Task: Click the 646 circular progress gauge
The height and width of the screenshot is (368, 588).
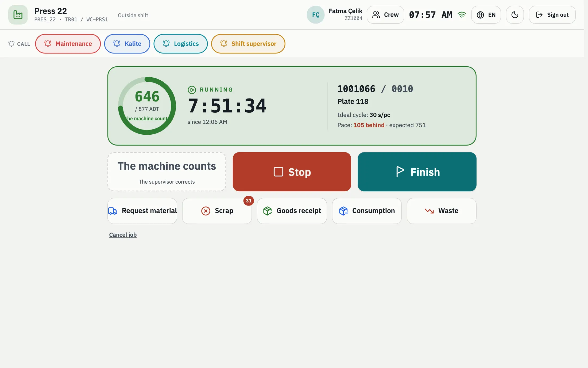Action: pos(147,106)
